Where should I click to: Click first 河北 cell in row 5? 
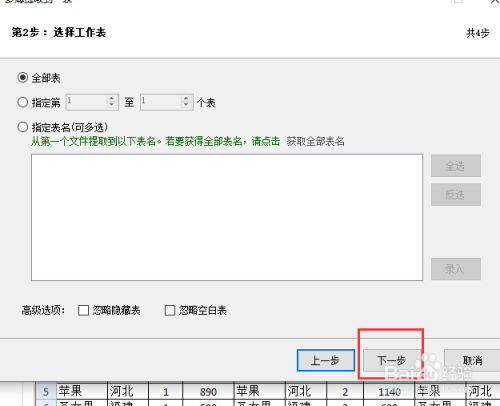tap(128, 391)
